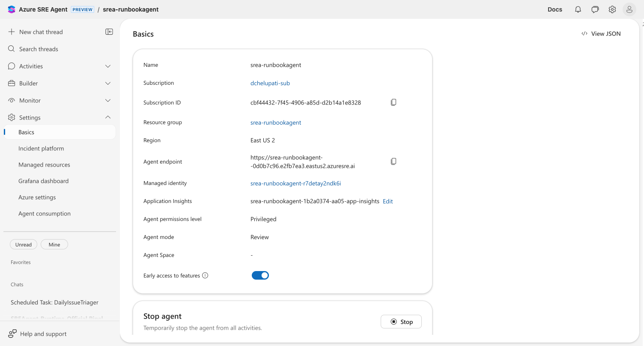Copy the Agent endpoint URL
The width and height of the screenshot is (644, 346).
click(x=394, y=161)
